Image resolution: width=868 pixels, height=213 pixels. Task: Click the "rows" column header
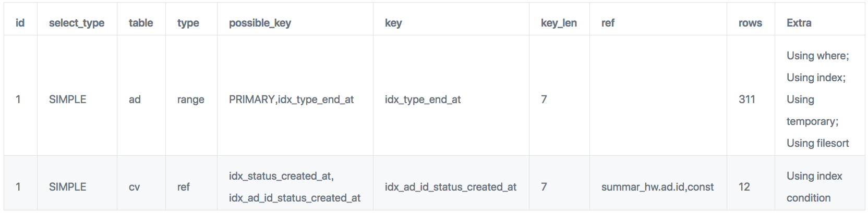tap(750, 23)
